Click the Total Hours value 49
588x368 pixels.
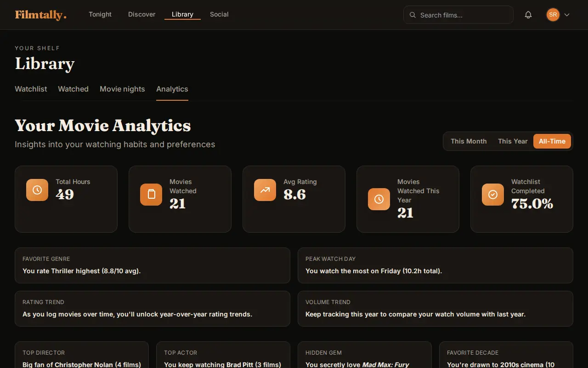(65, 195)
